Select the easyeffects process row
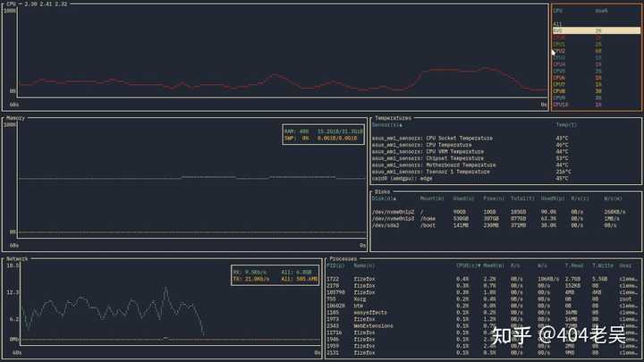 (x=483, y=312)
